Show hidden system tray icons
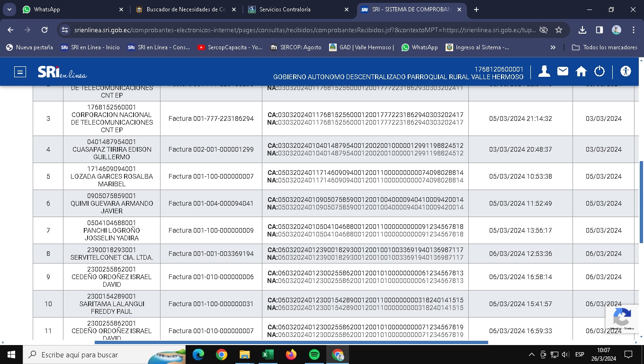The width and height of the screenshot is (644, 364). tap(531, 355)
